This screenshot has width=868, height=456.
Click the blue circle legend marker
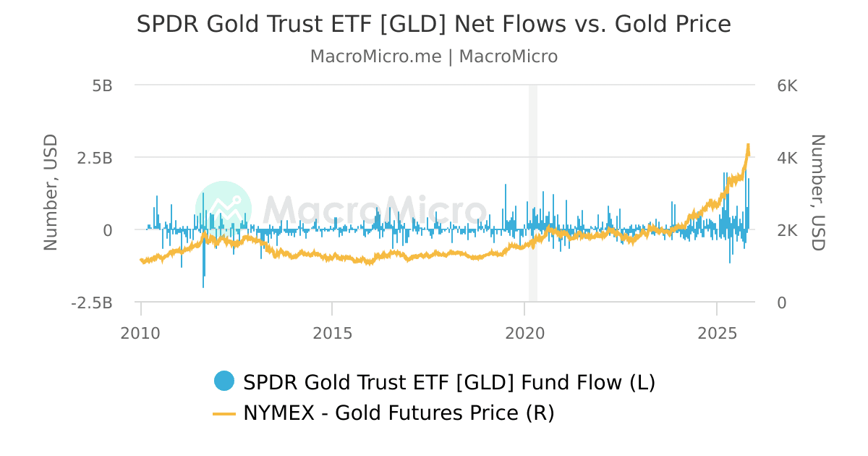pyautogui.click(x=224, y=381)
